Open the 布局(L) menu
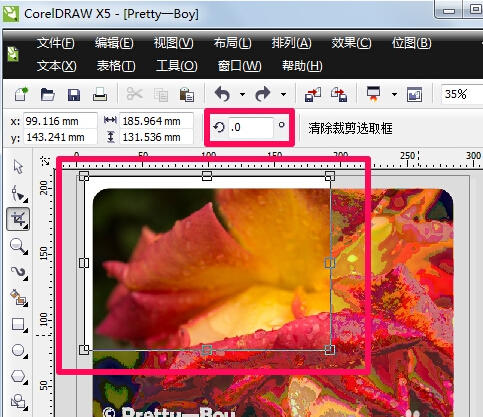Screen dimensions: 483x417 tap(233, 43)
